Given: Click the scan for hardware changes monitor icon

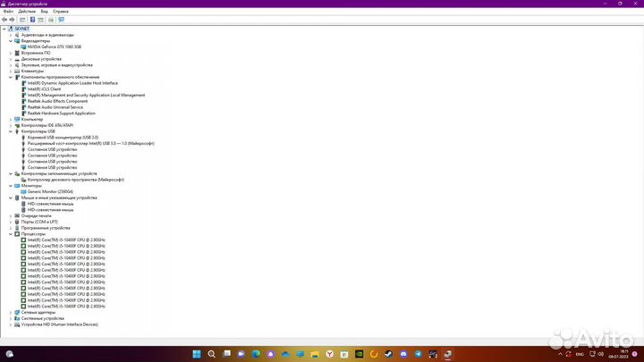Looking at the screenshot, I should pyautogui.click(x=61, y=19).
